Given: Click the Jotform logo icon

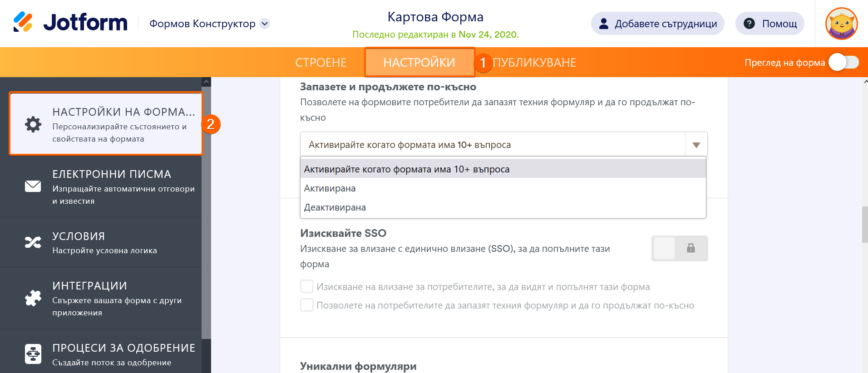Looking at the screenshot, I should pyautogui.click(x=23, y=22).
